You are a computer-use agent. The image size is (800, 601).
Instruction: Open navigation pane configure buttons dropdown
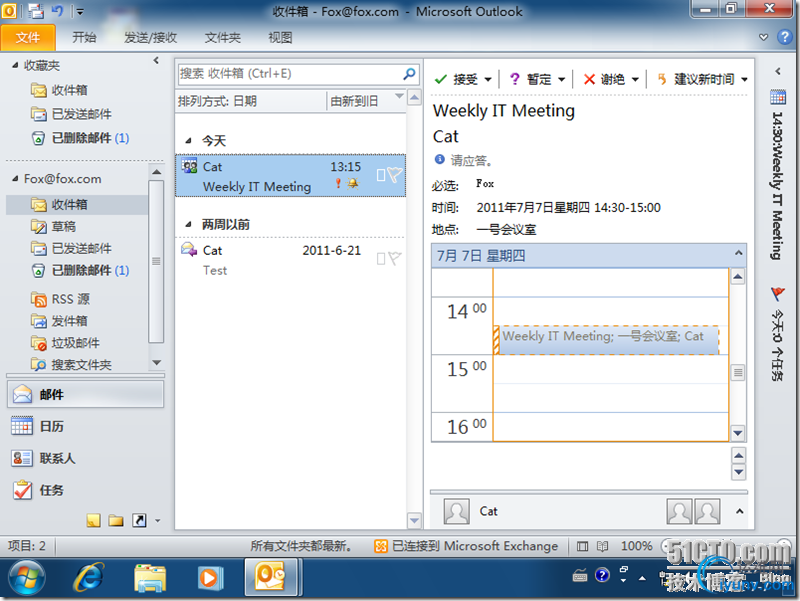[158, 521]
